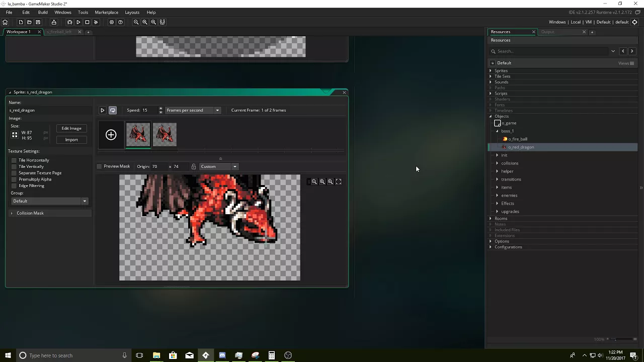
Task: Play sprite animation preview
Action: pyautogui.click(x=103, y=110)
